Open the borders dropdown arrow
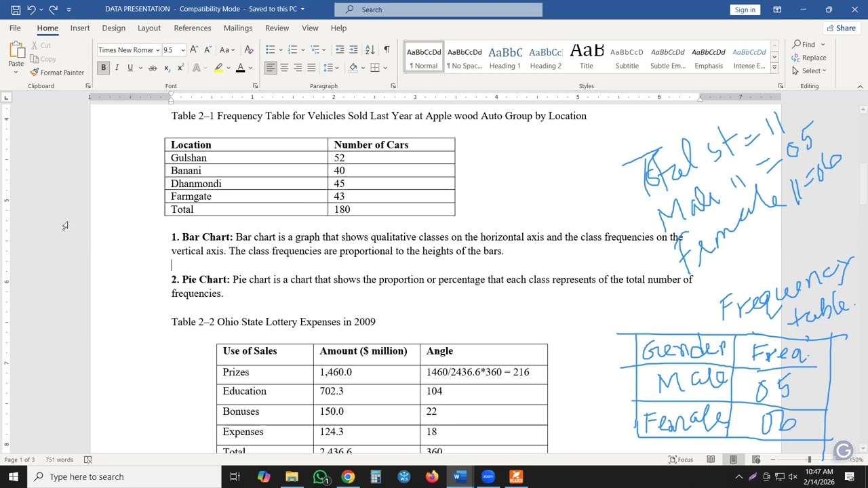The width and height of the screenshot is (868, 488). point(385,68)
